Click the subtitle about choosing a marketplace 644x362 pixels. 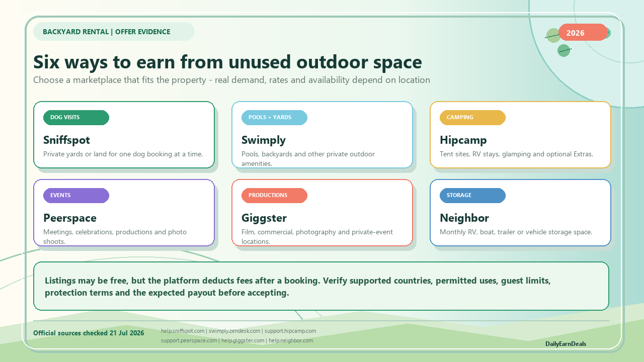(x=231, y=80)
